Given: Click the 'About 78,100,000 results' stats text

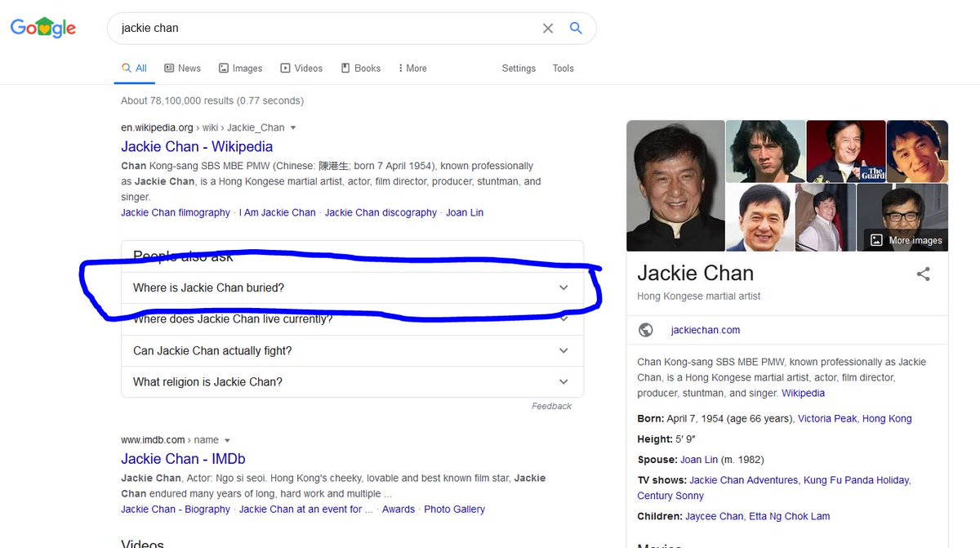Looking at the screenshot, I should [x=212, y=100].
